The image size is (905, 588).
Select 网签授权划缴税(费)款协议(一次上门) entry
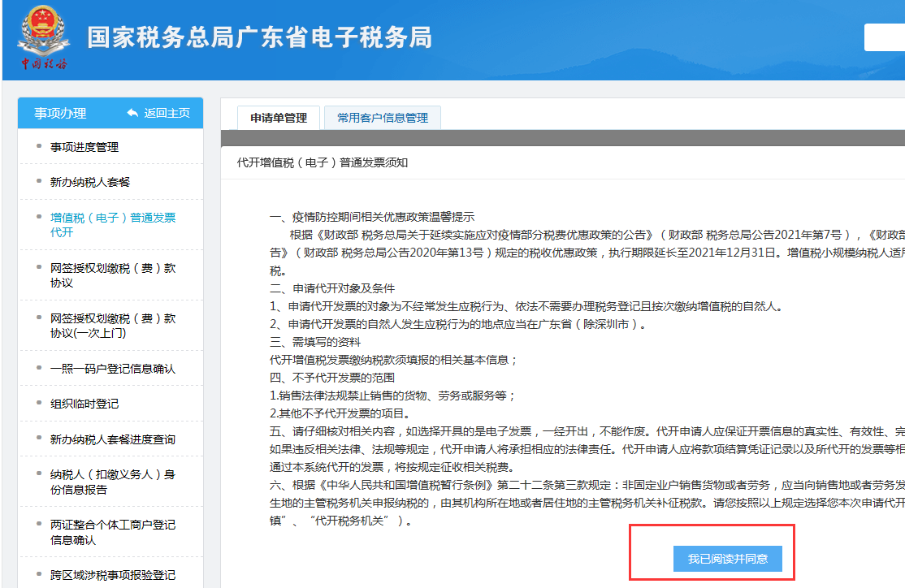pyautogui.click(x=112, y=326)
